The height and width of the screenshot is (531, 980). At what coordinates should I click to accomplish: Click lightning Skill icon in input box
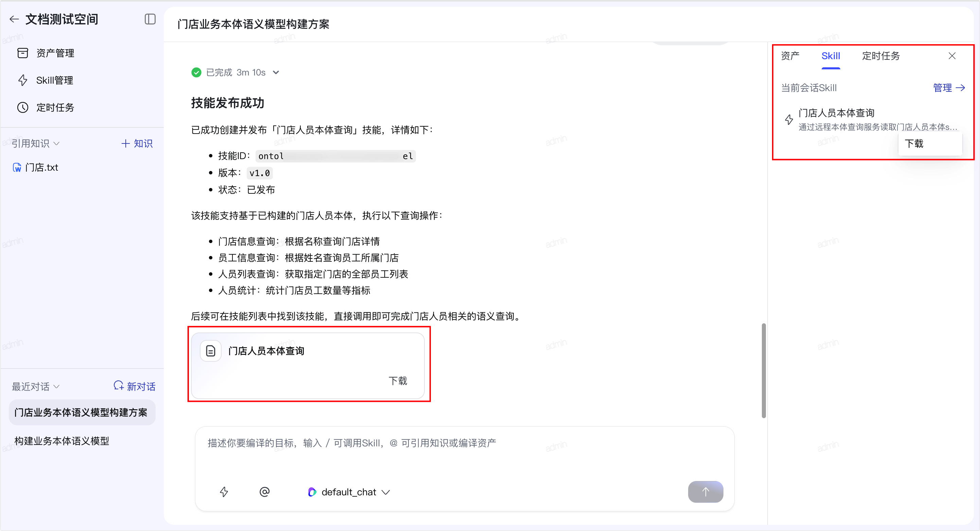[224, 492]
